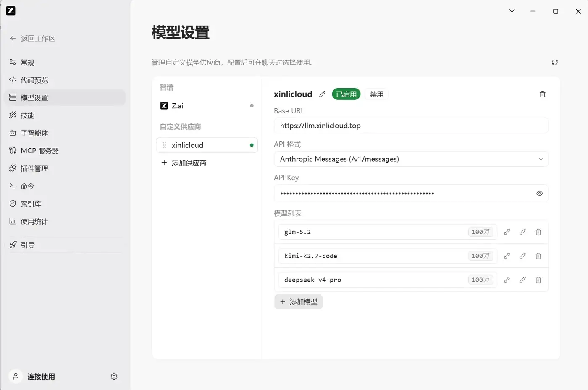Image resolution: width=588 pixels, height=390 pixels.
Task: Click the 自定义供应商 group label
Action: point(181,127)
